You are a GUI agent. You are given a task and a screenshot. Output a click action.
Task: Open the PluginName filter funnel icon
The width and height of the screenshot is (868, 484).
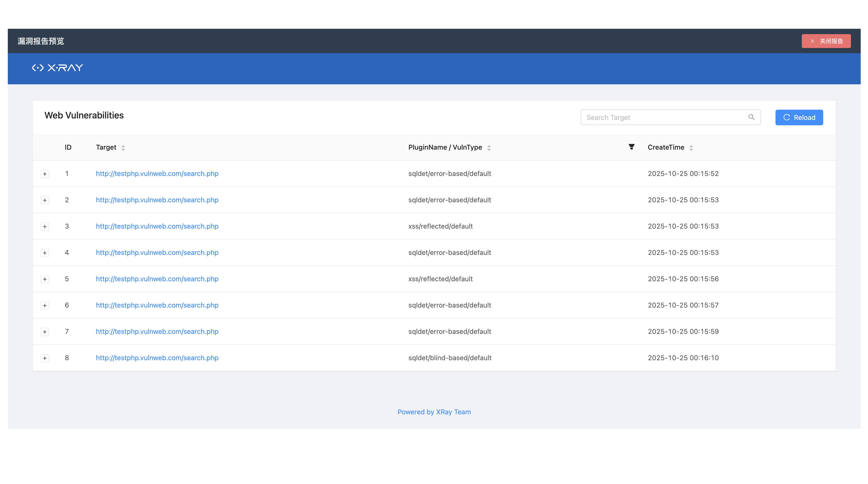click(631, 147)
